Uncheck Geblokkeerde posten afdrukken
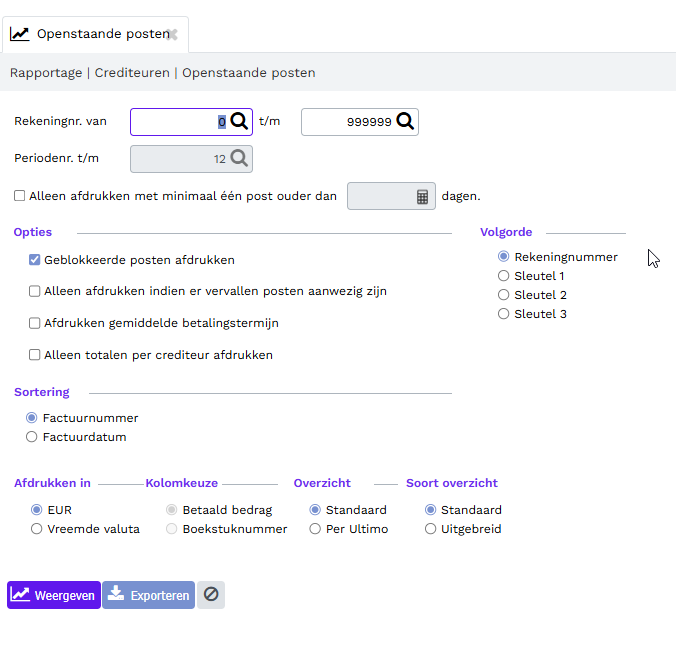The image size is (676, 657). (34, 260)
